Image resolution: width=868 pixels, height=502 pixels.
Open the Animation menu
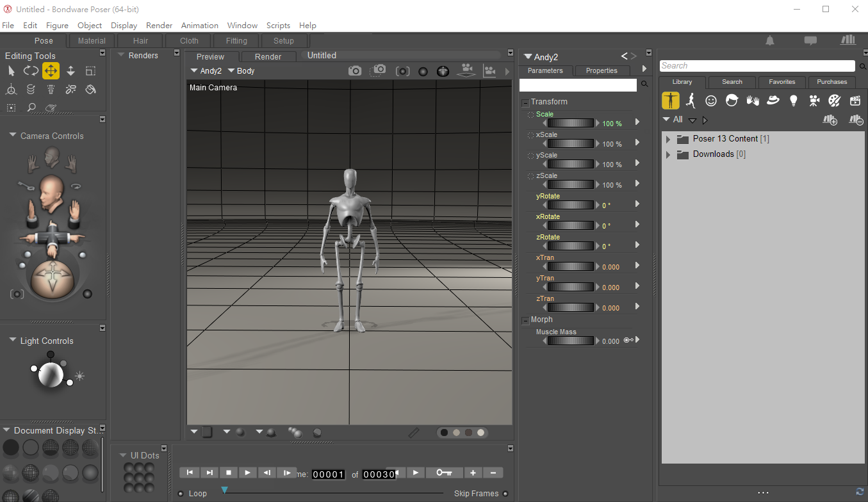pyautogui.click(x=199, y=26)
